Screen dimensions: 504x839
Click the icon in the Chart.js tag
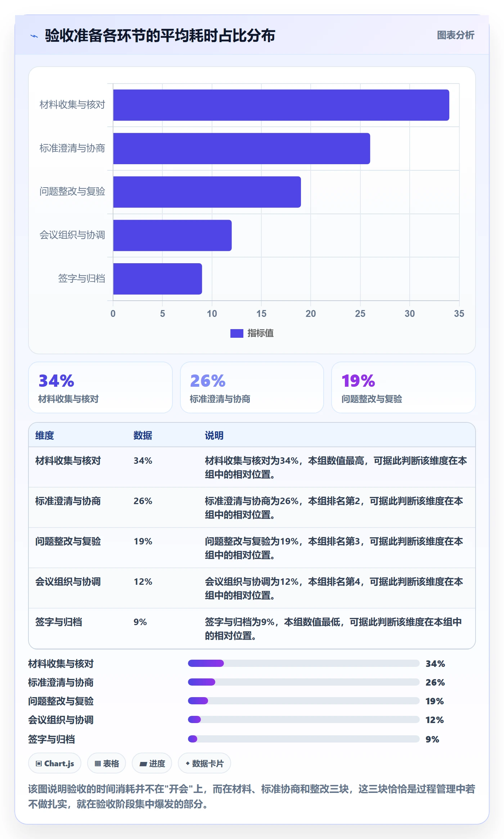point(39,763)
